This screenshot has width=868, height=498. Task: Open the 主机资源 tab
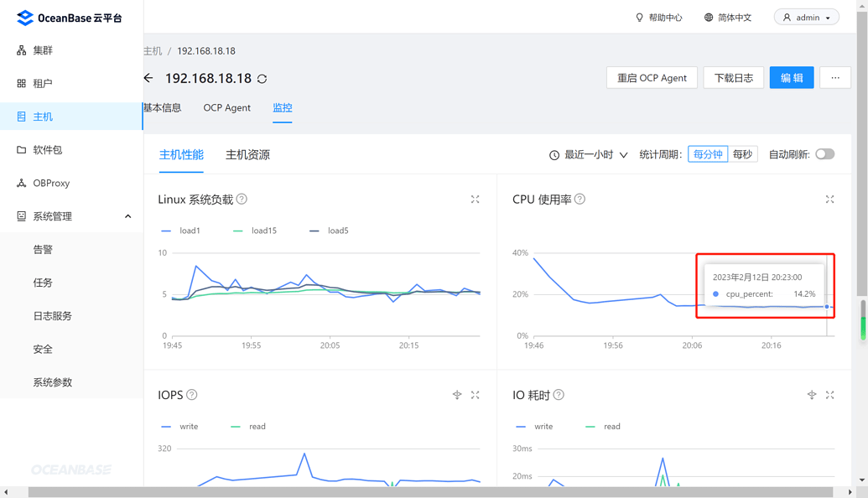pyautogui.click(x=247, y=155)
